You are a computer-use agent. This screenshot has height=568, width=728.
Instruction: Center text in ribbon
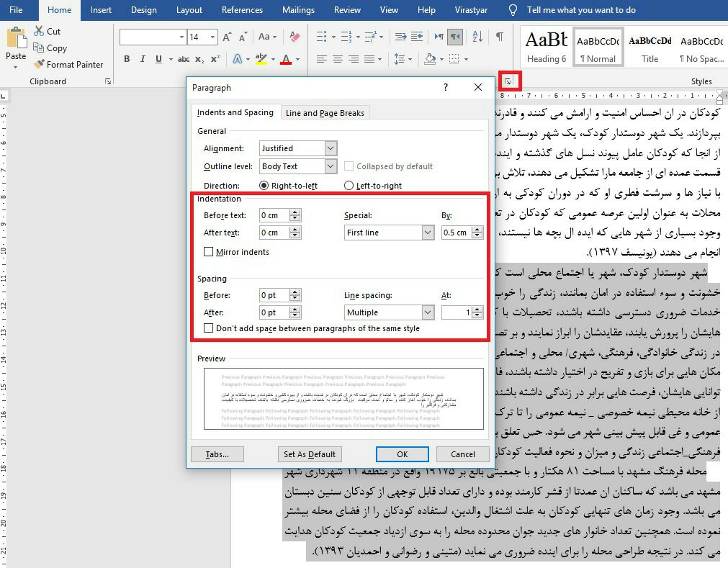(x=338, y=59)
